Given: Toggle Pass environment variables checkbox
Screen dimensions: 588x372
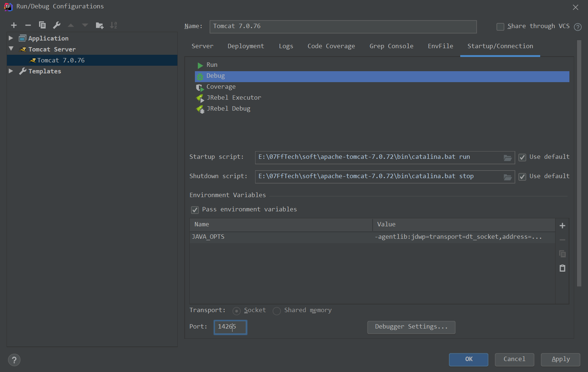Looking at the screenshot, I should (x=195, y=210).
